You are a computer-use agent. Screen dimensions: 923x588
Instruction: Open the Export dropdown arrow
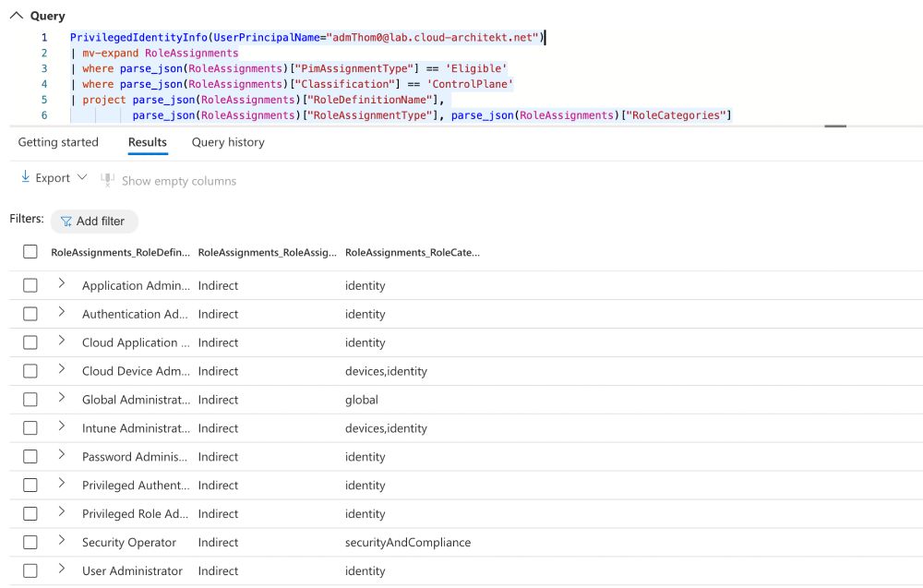[82, 177]
